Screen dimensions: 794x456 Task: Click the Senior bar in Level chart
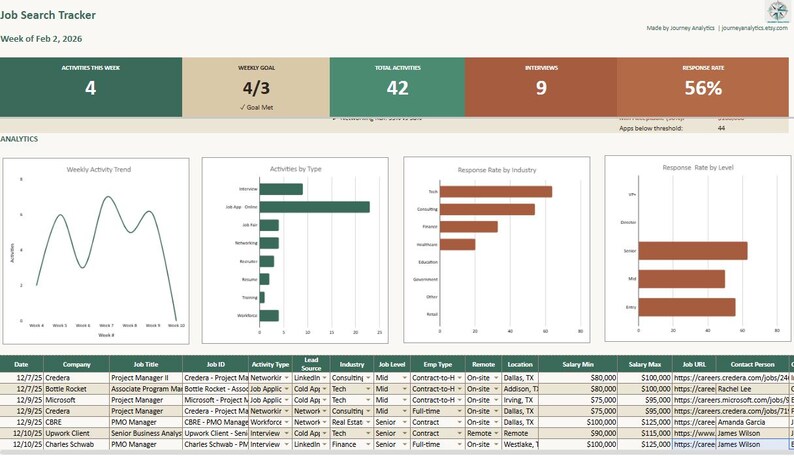click(693, 251)
